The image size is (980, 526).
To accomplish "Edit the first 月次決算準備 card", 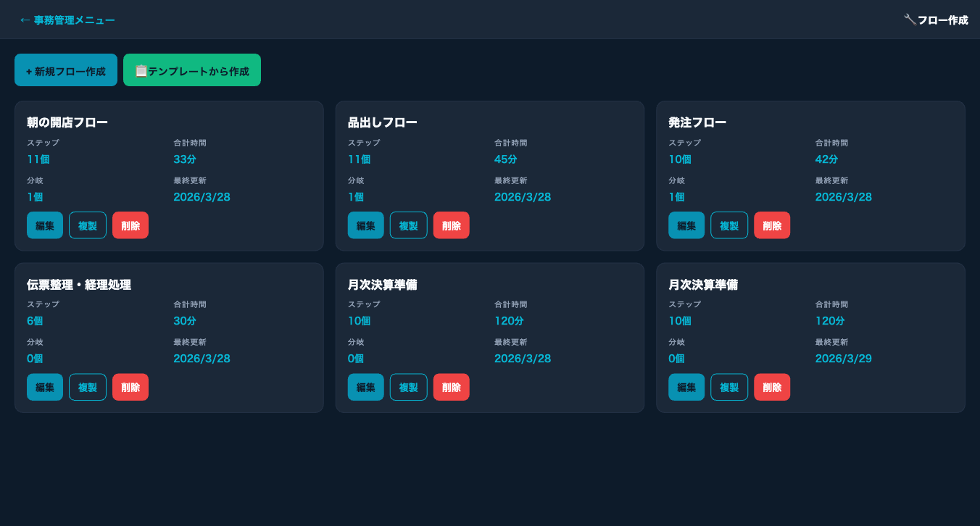I will tap(366, 387).
